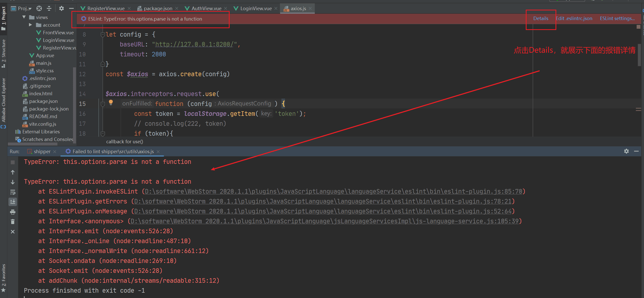Switch to shipper Run tab
Screen dimensions: 644x298
point(42,151)
